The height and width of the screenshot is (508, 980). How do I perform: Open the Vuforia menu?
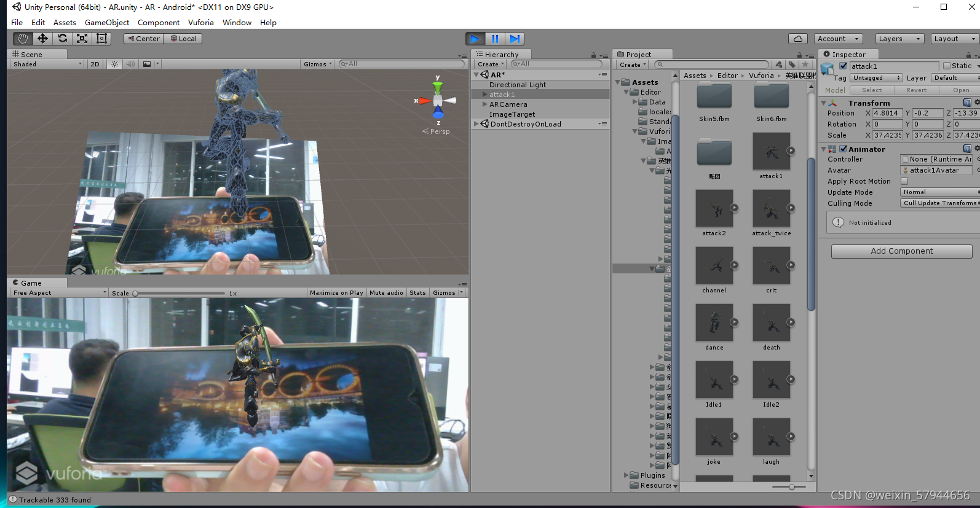(201, 22)
